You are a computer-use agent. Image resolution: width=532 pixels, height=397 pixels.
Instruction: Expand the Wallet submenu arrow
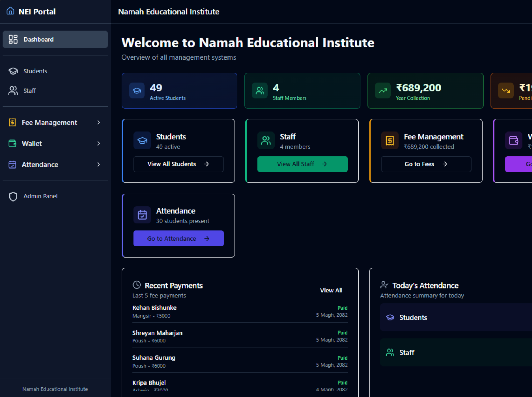click(x=99, y=144)
